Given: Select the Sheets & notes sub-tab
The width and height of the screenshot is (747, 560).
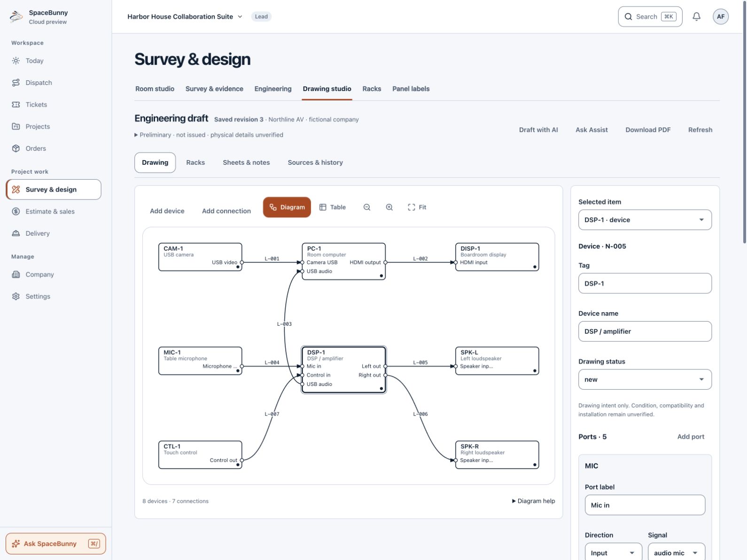Looking at the screenshot, I should click(x=246, y=162).
